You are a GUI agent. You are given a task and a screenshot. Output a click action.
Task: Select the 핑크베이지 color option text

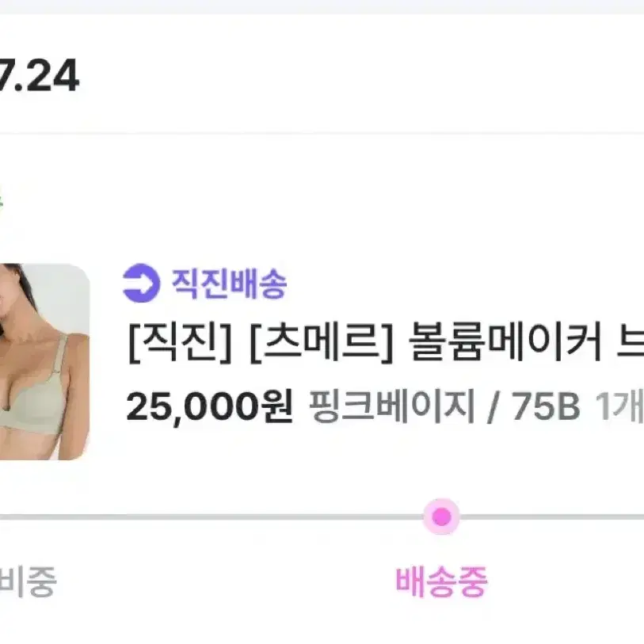point(392,406)
